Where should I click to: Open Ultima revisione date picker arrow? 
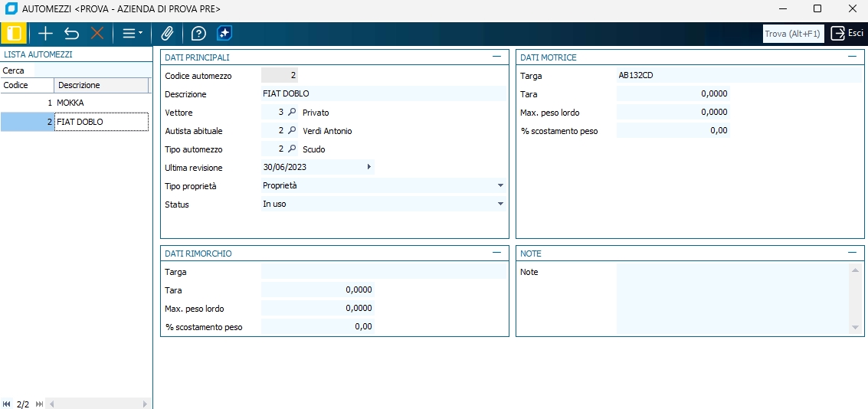pos(369,167)
